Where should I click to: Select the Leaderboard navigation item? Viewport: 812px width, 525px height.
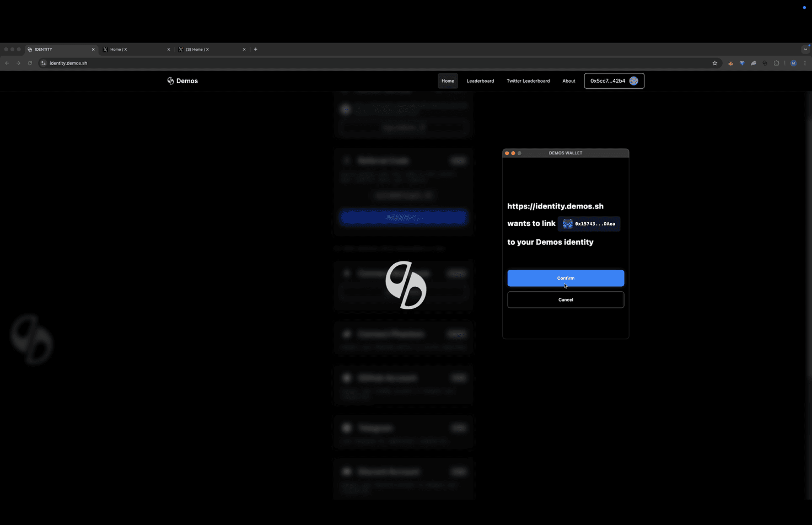click(480, 81)
